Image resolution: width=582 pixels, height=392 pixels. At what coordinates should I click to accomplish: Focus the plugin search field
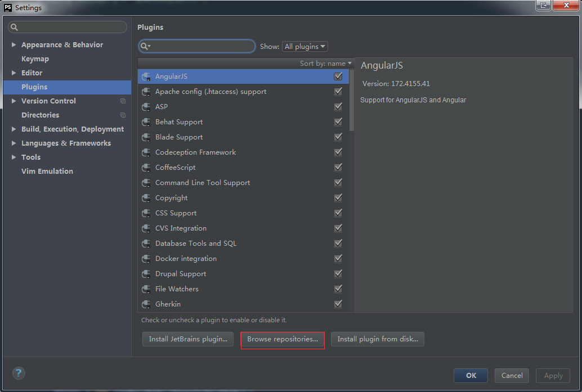point(197,46)
